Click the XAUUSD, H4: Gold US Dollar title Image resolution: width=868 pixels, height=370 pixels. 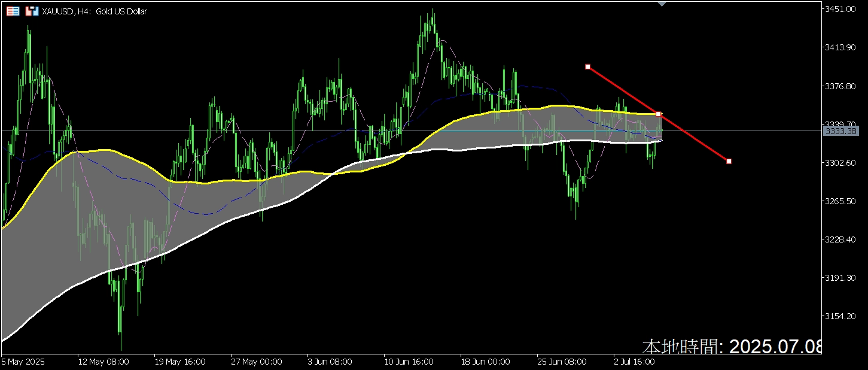95,11
